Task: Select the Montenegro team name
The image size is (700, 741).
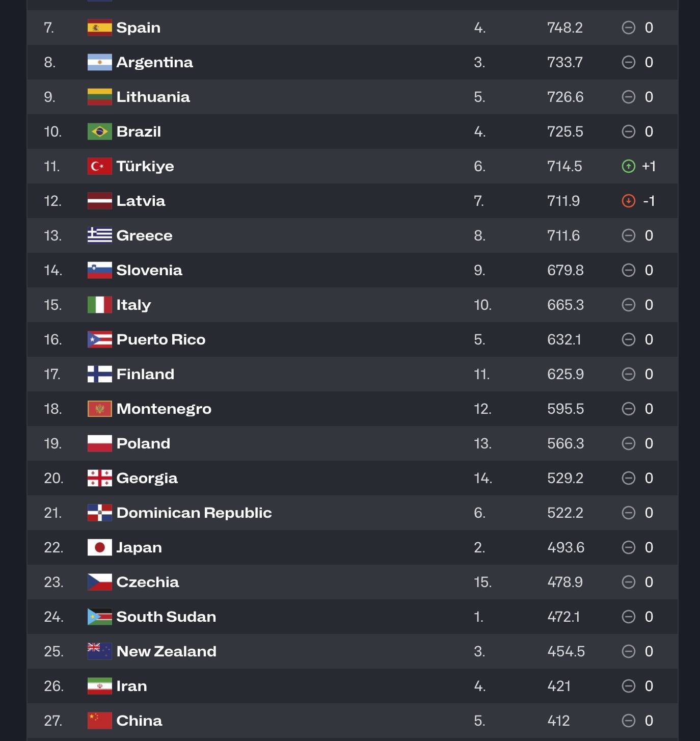Action: [164, 409]
